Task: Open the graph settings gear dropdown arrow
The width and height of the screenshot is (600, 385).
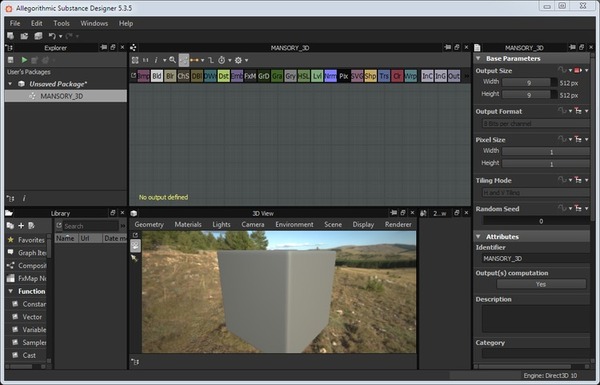Action: (x=246, y=60)
